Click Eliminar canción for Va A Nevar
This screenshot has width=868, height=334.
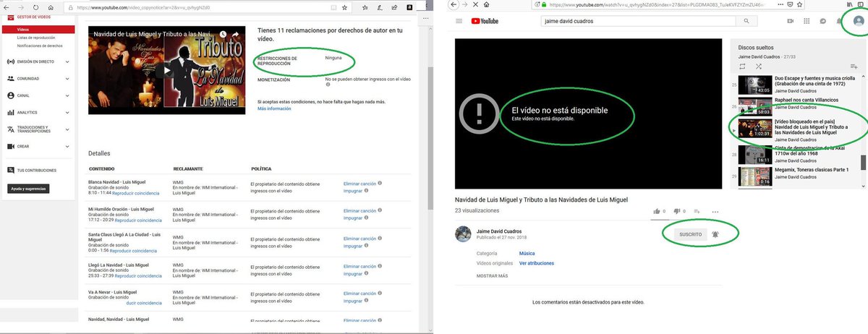(x=359, y=294)
